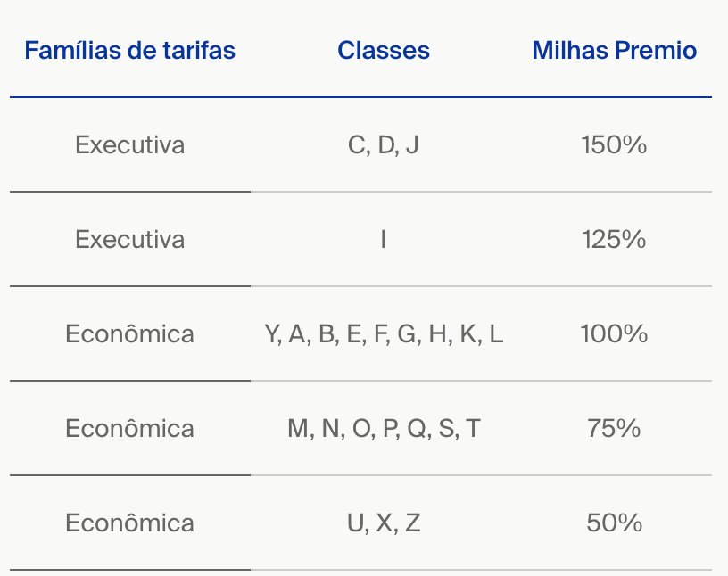Viewport: 728px width, 576px height.
Task: Click the Classes column header
Action: tap(384, 50)
